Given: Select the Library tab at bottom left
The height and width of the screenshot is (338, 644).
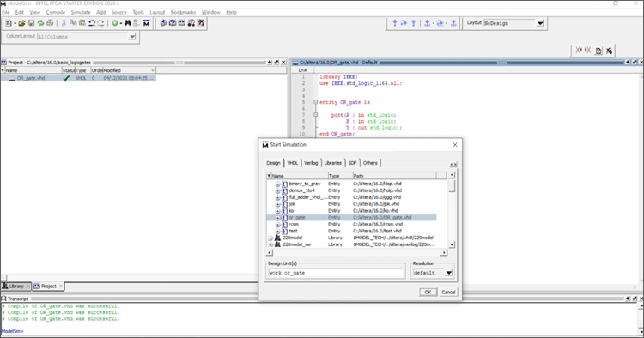Looking at the screenshot, I should pyautogui.click(x=16, y=286).
